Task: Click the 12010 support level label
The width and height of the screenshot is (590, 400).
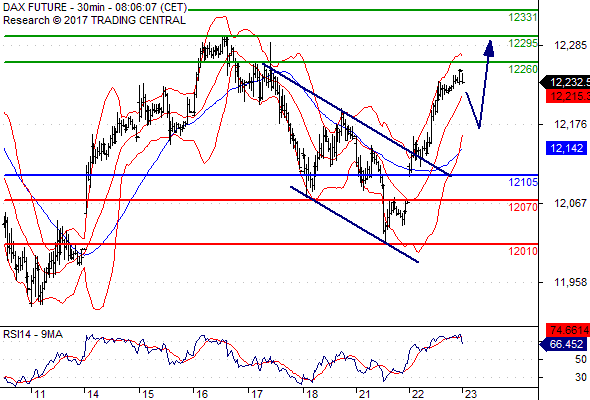Action: tap(522, 251)
